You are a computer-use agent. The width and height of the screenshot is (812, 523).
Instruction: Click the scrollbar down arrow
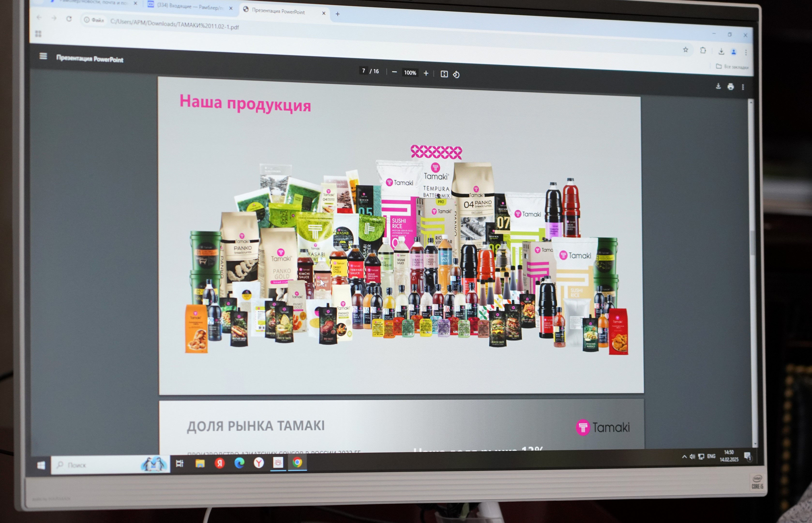coord(755,444)
